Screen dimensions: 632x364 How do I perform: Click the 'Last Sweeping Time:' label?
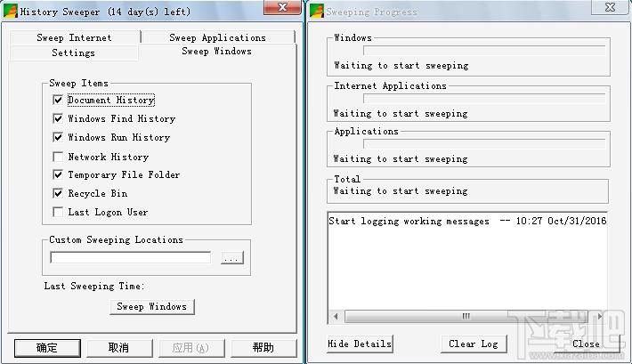click(x=94, y=287)
